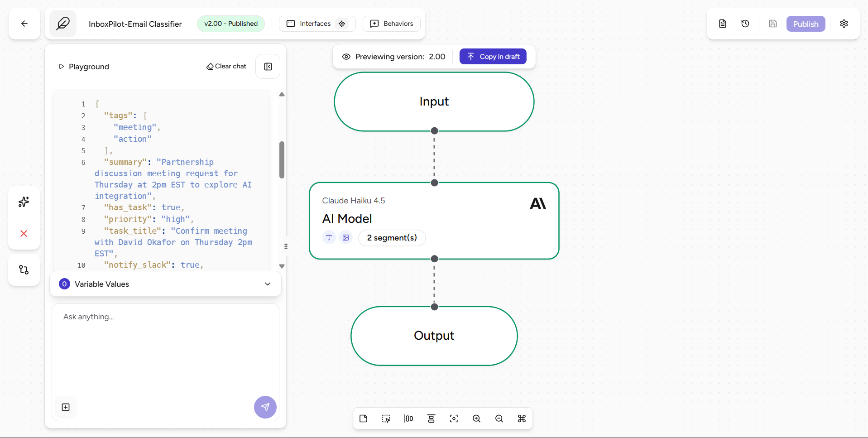
Task: Click the Publish button
Action: point(806,24)
